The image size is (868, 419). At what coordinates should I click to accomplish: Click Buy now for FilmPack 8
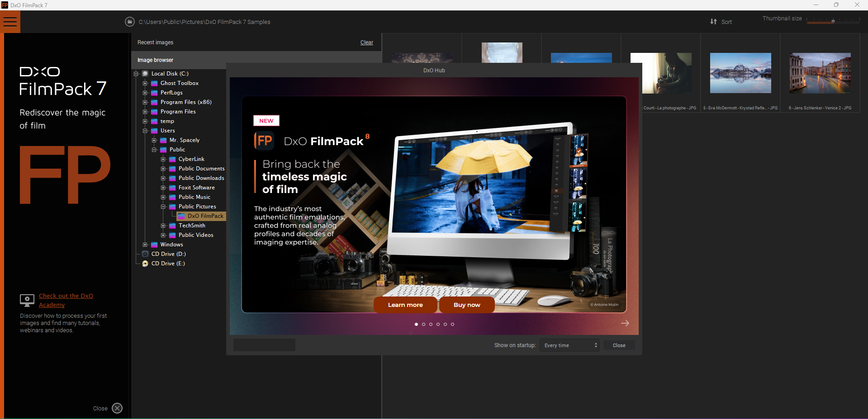click(x=467, y=305)
